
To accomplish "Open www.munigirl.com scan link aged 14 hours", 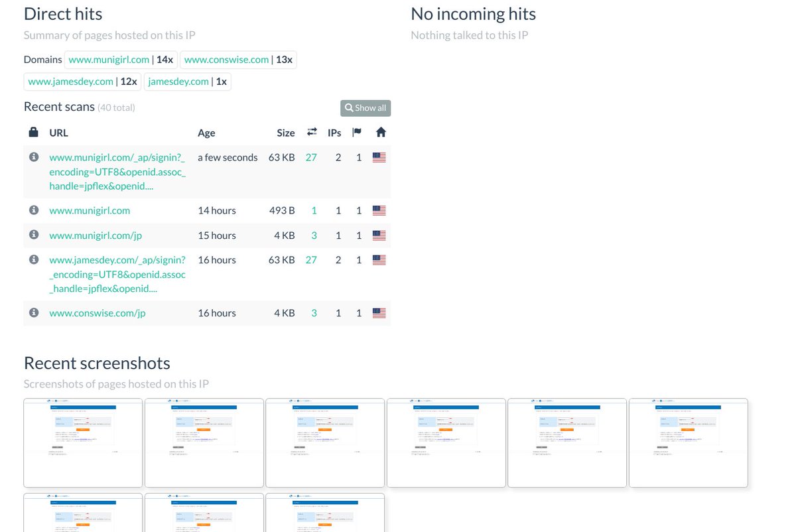I will click(x=90, y=210).
